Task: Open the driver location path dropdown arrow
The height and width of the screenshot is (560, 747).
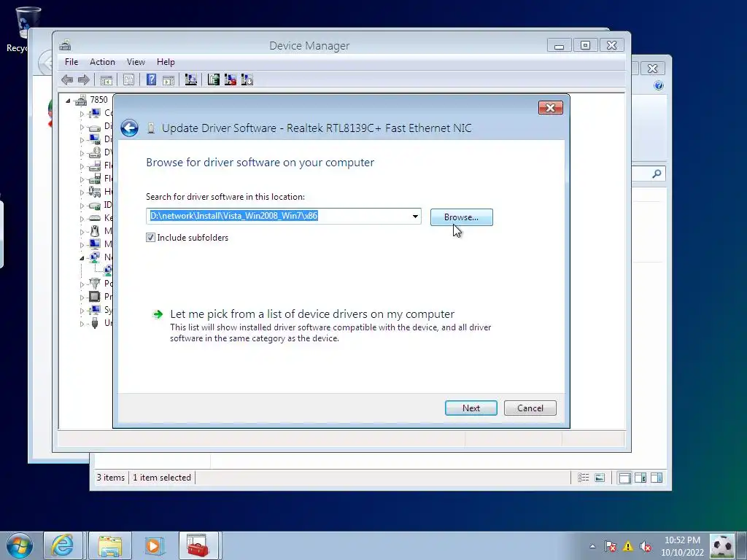Action: pos(415,216)
